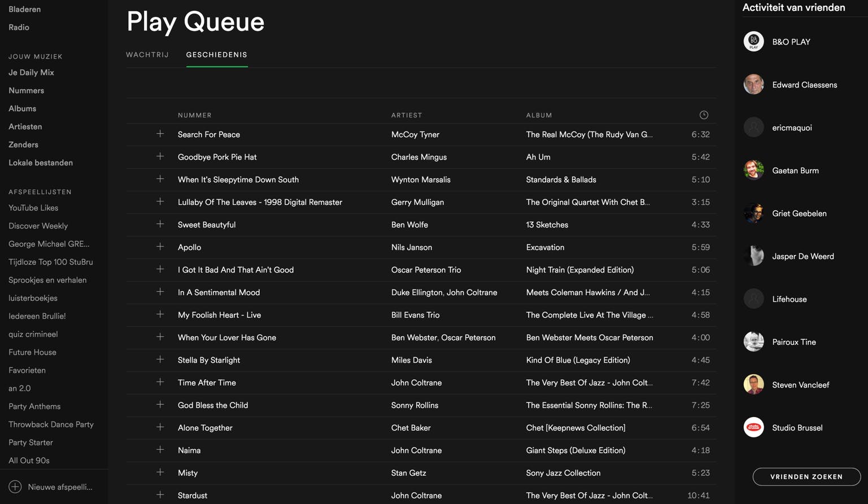Viewport: 868px width, 504px height.
Task: Add Naima to library with plus icon
Action: (160, 450)
